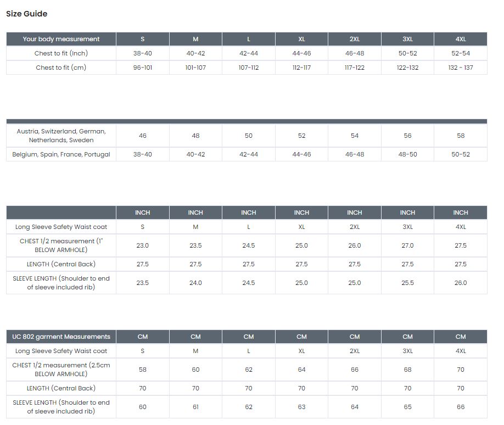Click size '50' in the Austria row
The width and height of the screenshot is (504, 425).
pyautogui.click(x=249, y=136)
